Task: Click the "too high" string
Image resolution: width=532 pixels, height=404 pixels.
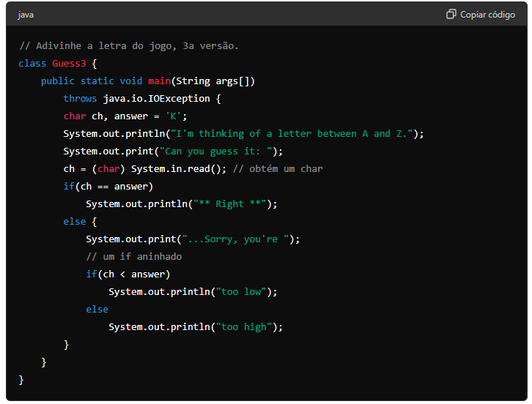Action: tap(246, 327)
